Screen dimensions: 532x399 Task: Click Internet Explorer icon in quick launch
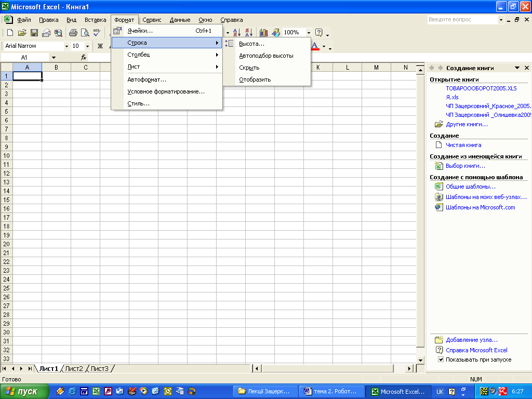coord(72,391)
